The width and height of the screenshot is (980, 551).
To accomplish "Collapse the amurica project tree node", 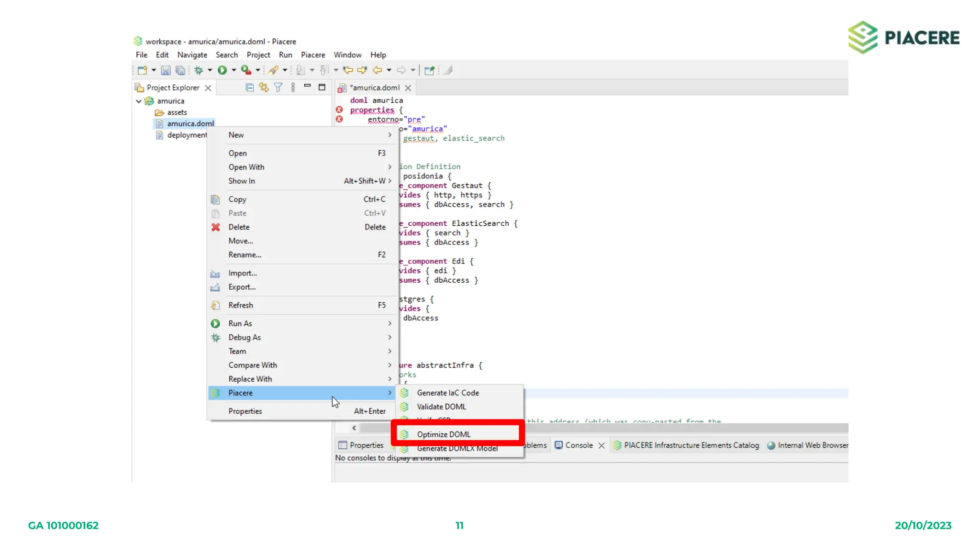I will (139, 101).
